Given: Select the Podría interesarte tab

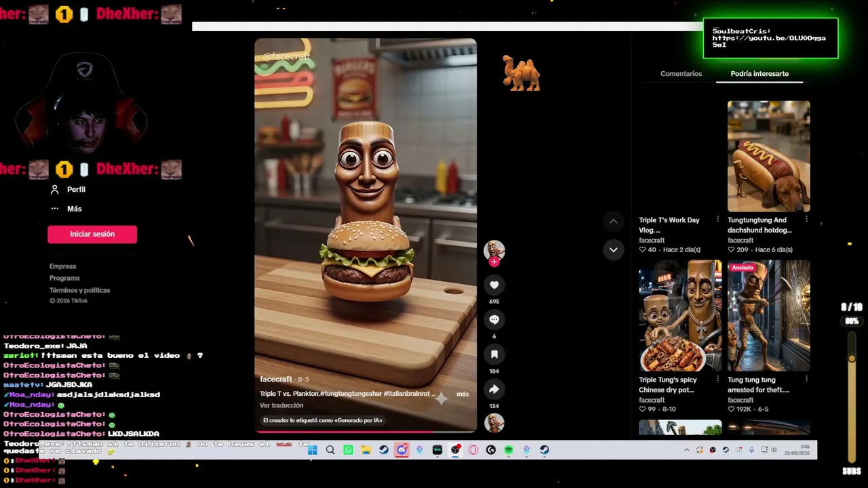Looking at the screenshot, I should coord(759,74).
